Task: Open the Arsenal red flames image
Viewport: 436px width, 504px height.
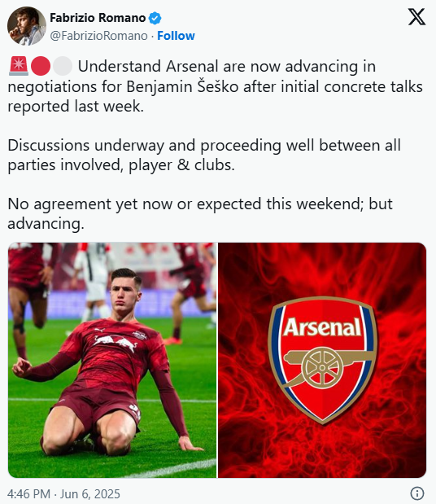Action: coord(322,361)
